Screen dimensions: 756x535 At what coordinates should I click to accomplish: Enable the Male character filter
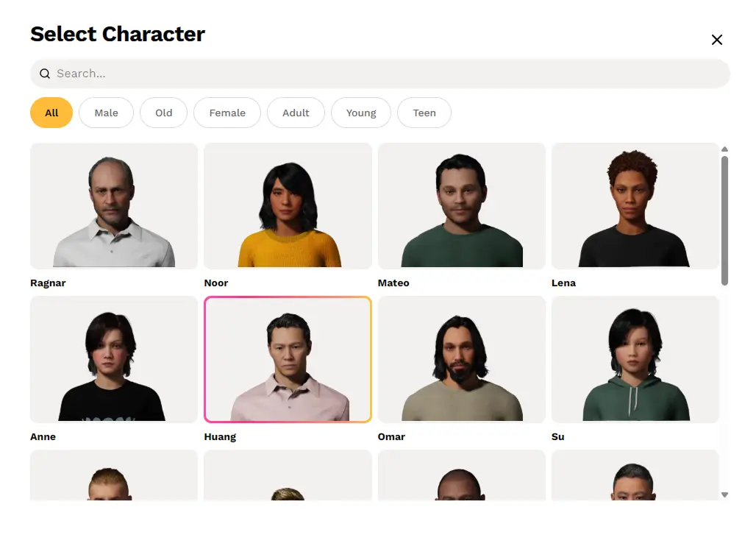[105, 113]
